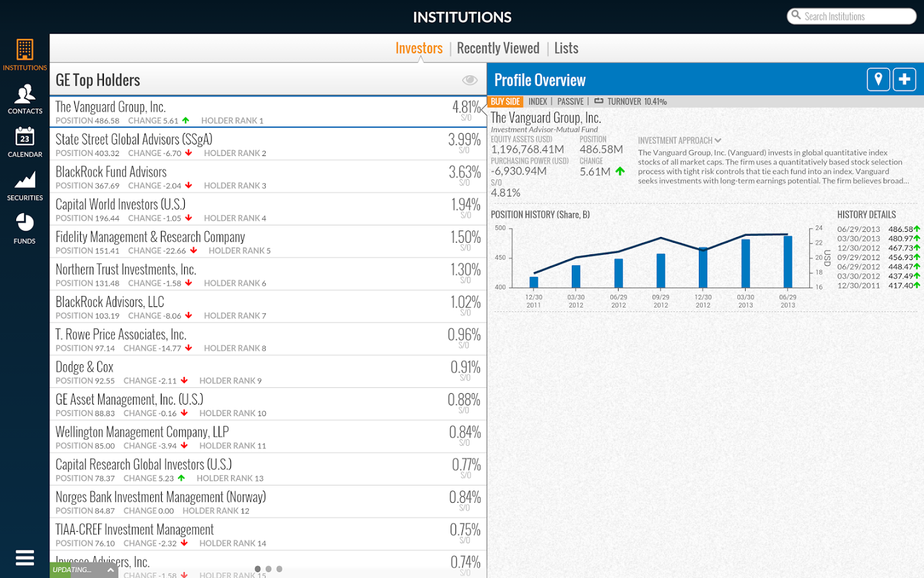This screenshot has width=924, height=578.
Task: Open the Calendar sidebar section
Action: tap(24, 142)
